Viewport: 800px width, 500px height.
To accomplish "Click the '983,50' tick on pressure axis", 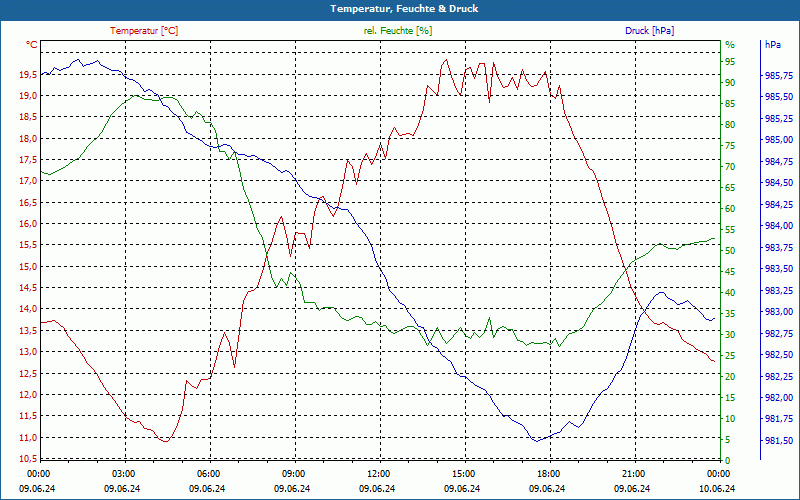I will pos(779,269).
